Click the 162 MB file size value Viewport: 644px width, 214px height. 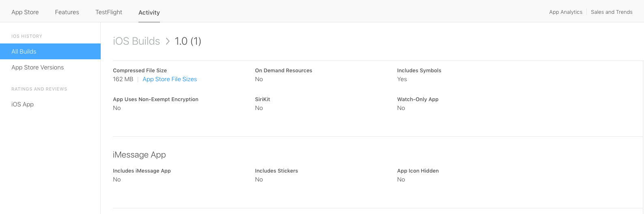pos(123,79)
